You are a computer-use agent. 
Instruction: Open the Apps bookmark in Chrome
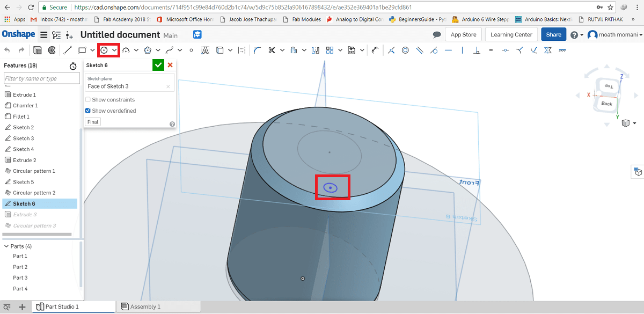point(15,19)
